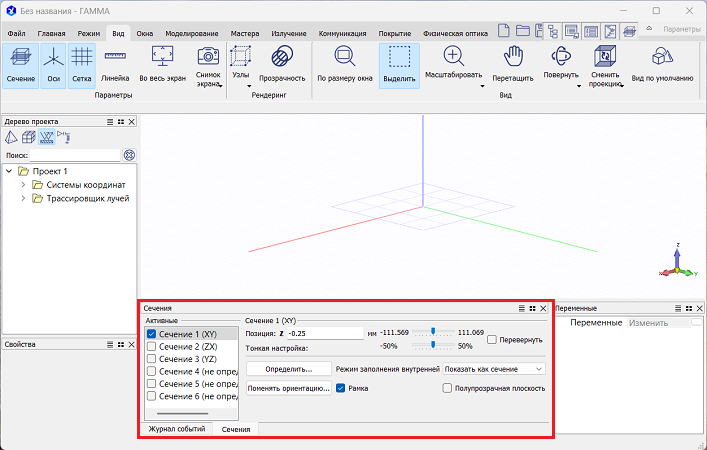The height and width of the screenshot is (450, 707).
Task: Uncheck the Сечение 1 (XY) checkbox
Action: pyautogui.click(x=151, y=334)
